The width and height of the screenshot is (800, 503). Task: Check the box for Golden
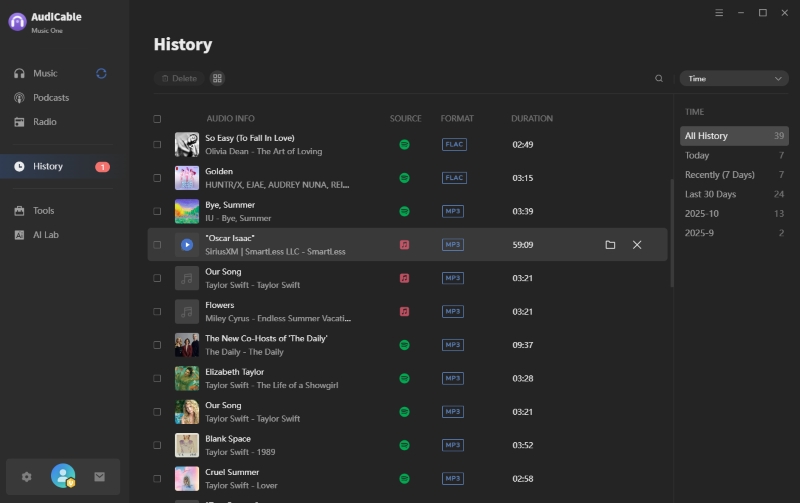[157, 178]
